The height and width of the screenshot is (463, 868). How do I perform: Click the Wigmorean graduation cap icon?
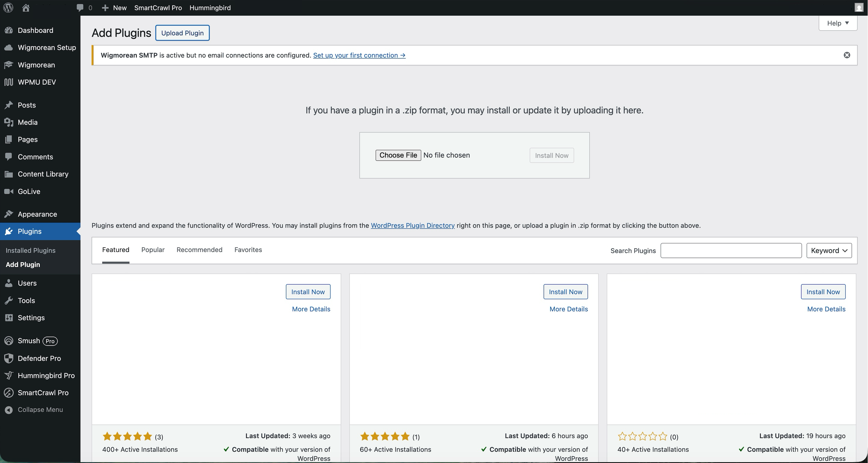coord(9,65)
